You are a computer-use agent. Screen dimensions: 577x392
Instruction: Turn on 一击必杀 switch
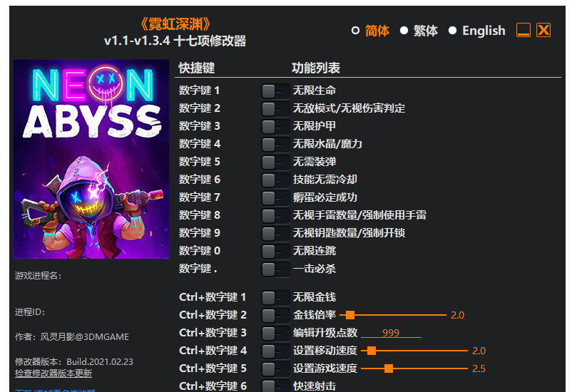point(275,269)
